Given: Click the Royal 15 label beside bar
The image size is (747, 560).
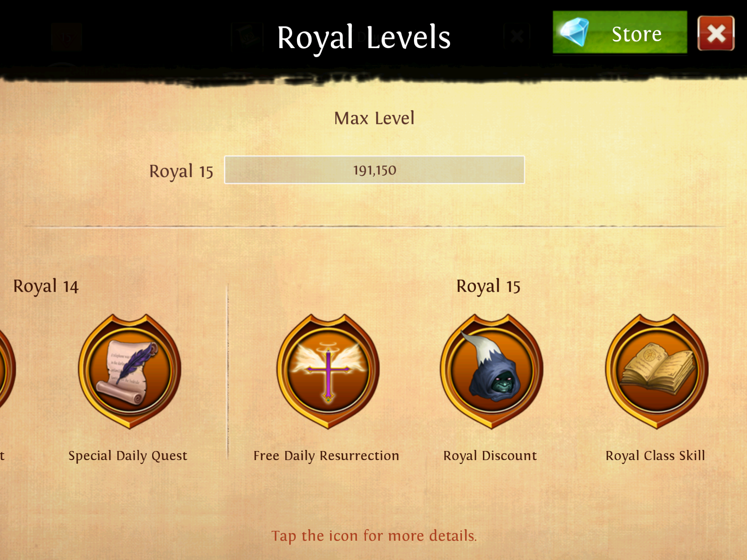Looking at the screenshot, I should [x=181, y=171].
